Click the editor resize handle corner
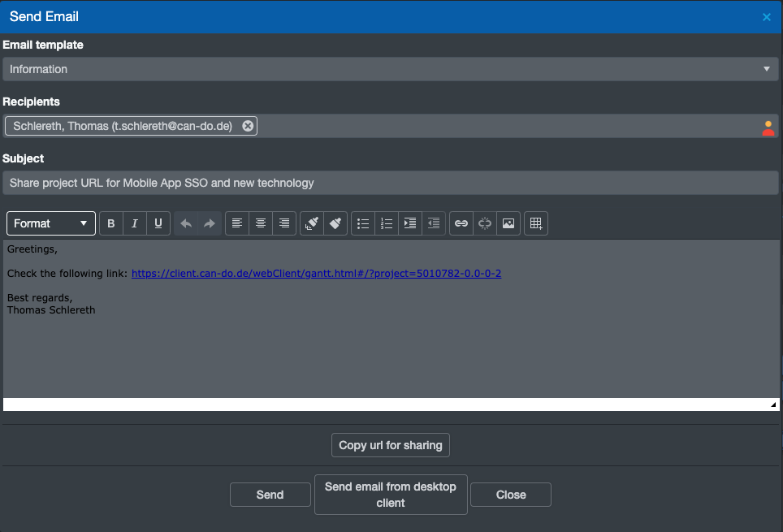Image resolution: width=783 pixels, height=532 pixels. pyautogui.click(x=773, y=404)
